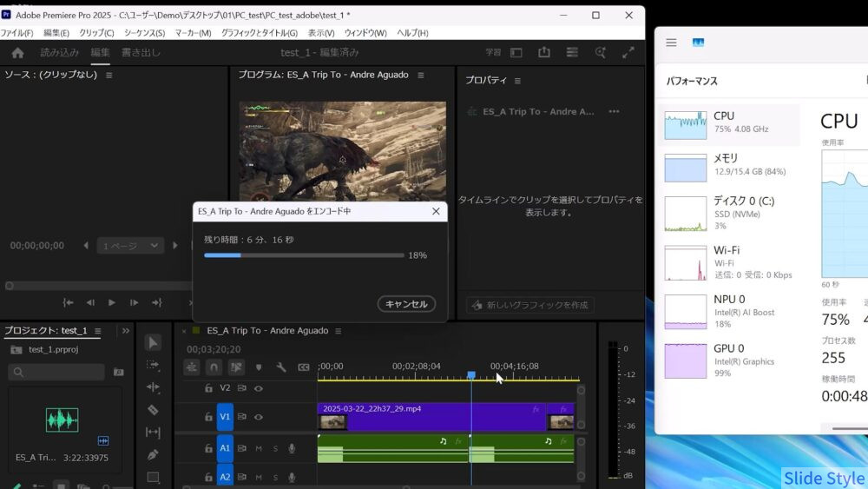
Task: Toggle the lock on track V2
Action: 208,388
